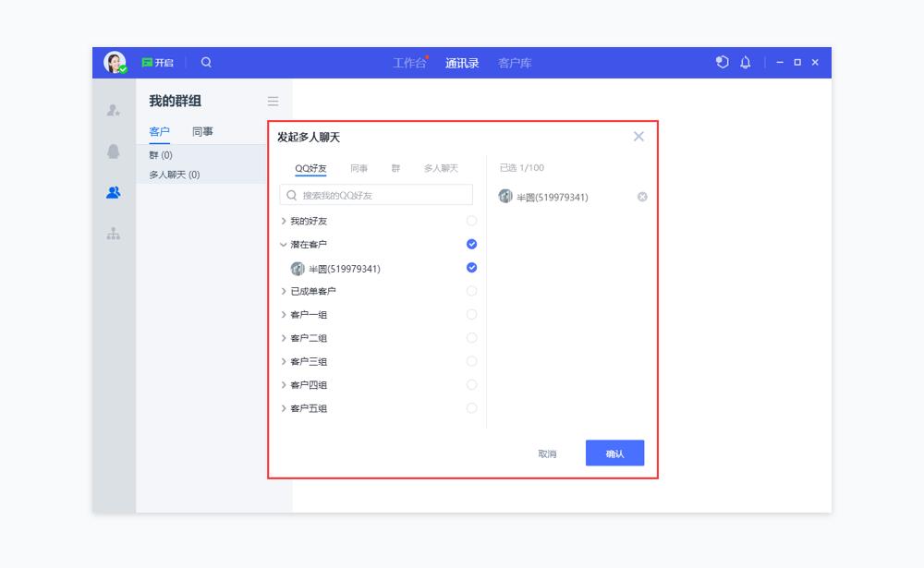The height and width of the screenshot is (568, 924).
Task: Uncheck 半圆(519979341) in the friend list
Action: [472, 268]
